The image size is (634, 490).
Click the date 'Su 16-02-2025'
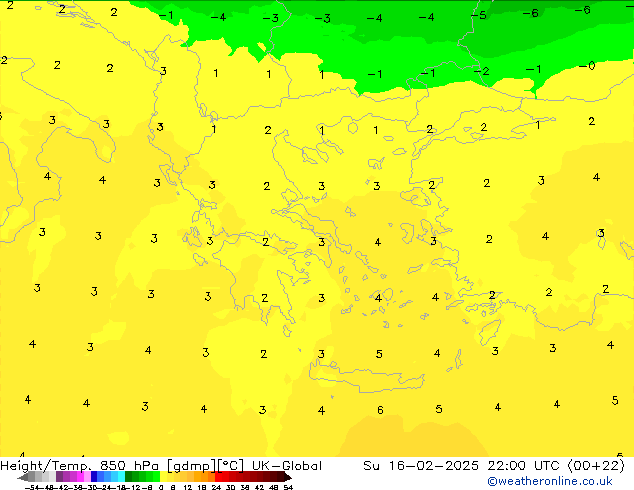click(x=421, y=466)
